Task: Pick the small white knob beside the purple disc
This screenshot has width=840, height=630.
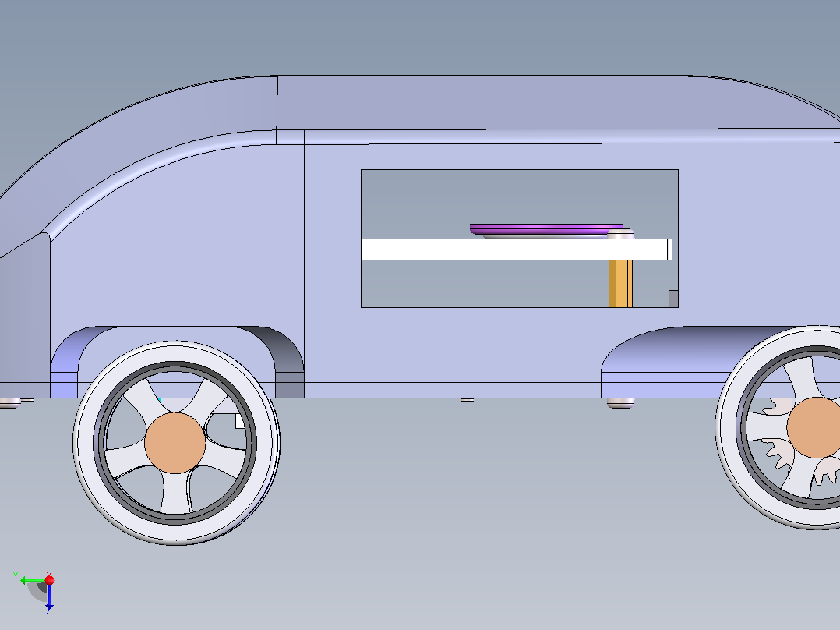Action: tap(621, 234)
